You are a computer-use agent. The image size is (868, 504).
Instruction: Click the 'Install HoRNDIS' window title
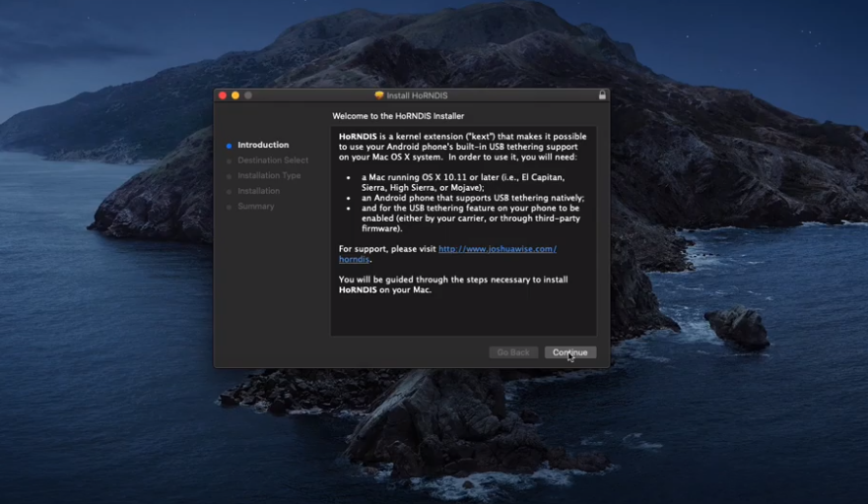417,95
